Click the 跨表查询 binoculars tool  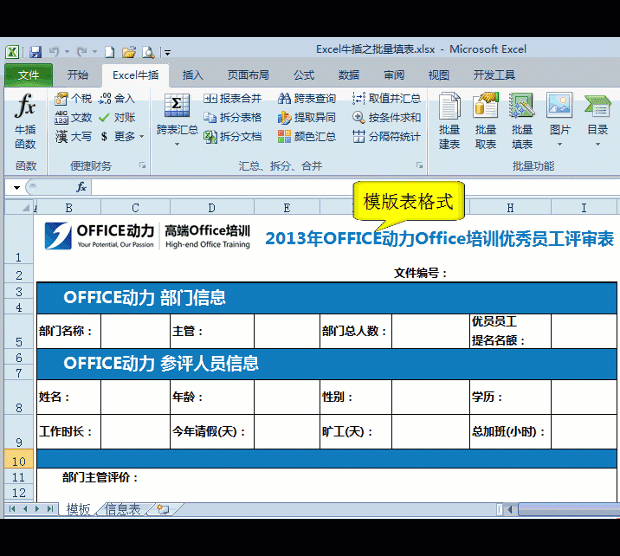pos(307,98)
